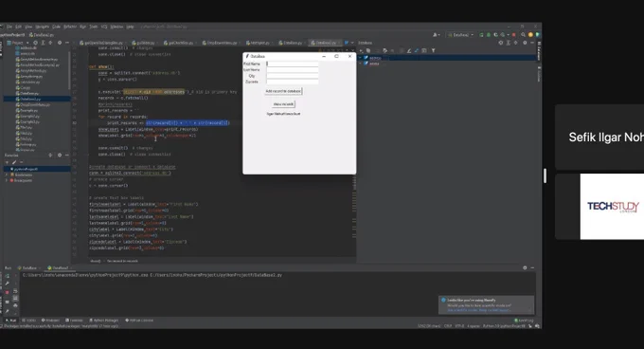Open the Help menu
The height and width of the screenshot is (349, 644).
point(130,27)
